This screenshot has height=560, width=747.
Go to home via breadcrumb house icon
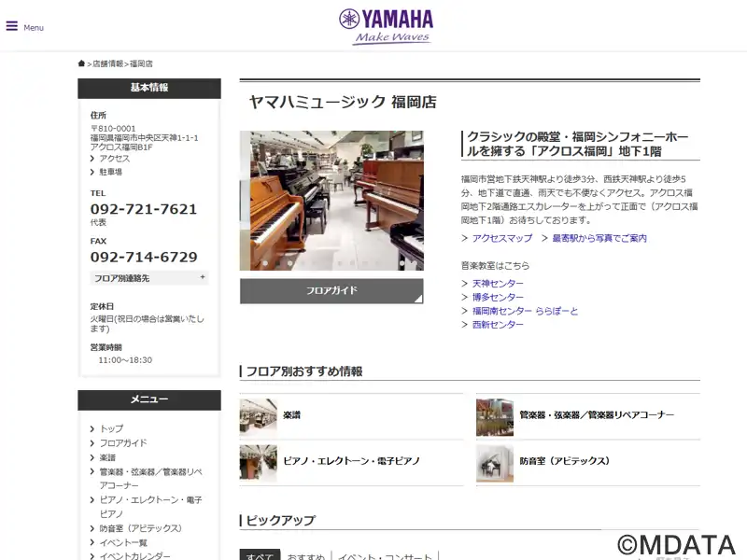[81, 63]
